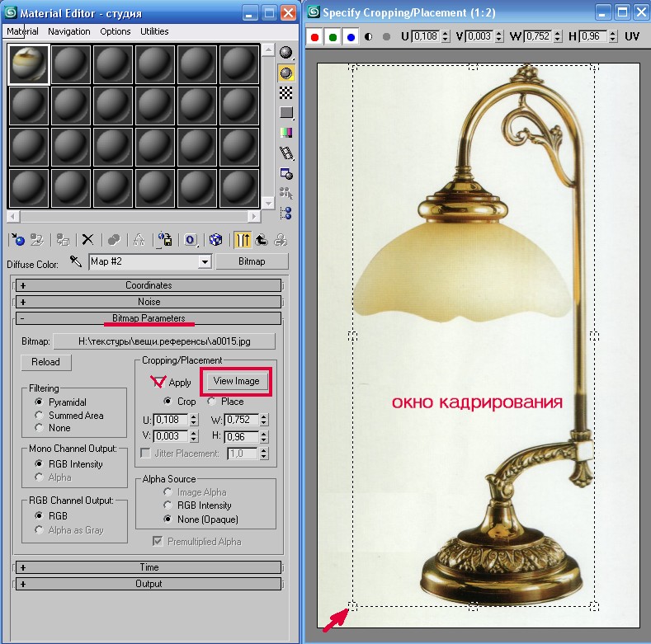Click the Select by Material icon
Screen dimensions: 651x644
(x=286, y=194)
